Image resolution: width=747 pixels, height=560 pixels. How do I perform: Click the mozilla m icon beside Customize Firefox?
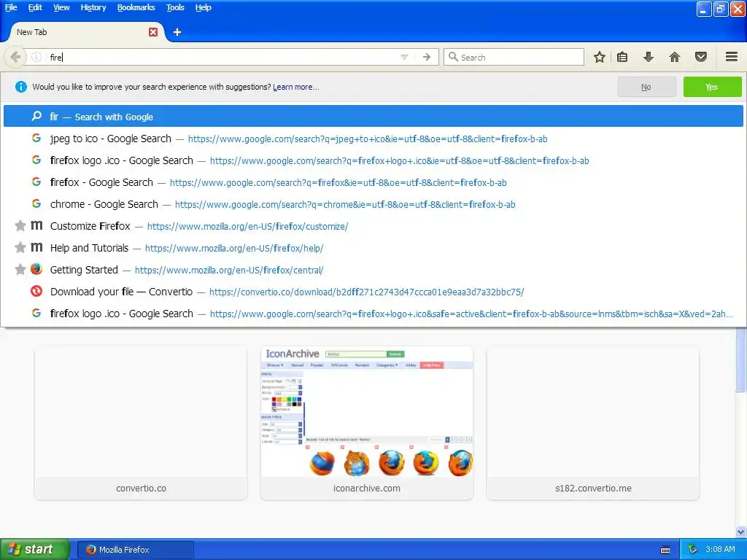tap(36, 225)
